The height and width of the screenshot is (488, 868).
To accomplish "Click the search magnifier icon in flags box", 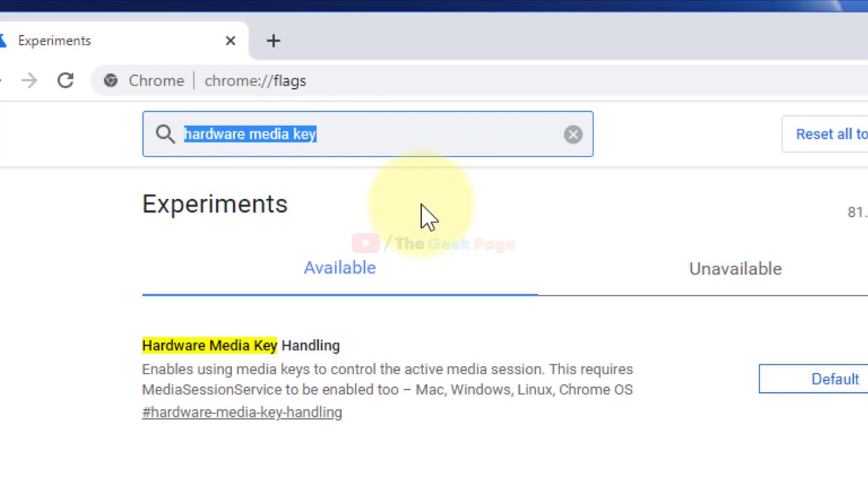I will point(165,134).
